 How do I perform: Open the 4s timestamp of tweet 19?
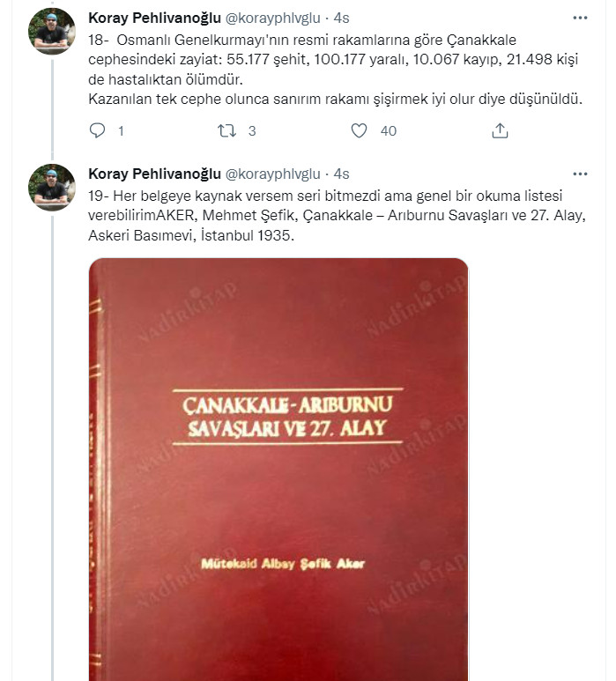(x=342, y=174)
